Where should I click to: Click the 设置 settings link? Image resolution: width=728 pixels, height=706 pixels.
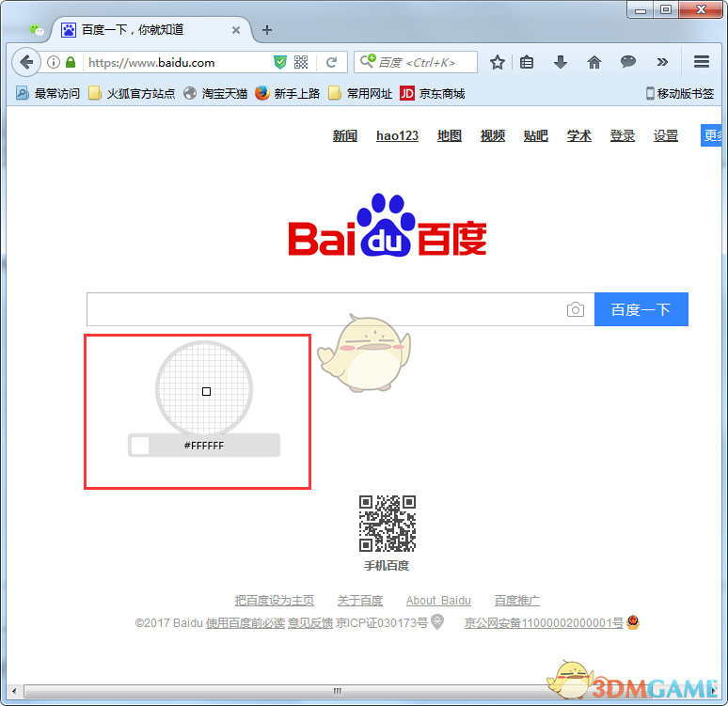(666, 135)
